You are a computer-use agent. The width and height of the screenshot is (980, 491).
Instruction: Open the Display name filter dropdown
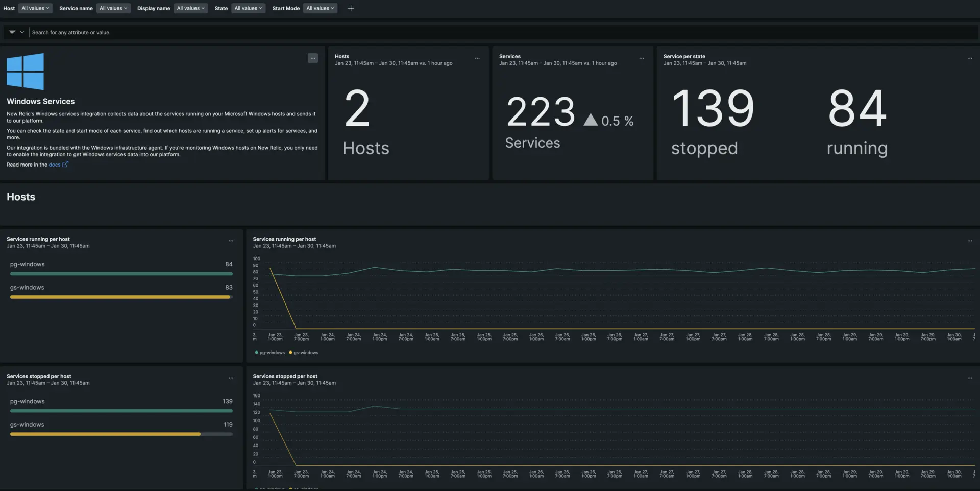point(190,8)
